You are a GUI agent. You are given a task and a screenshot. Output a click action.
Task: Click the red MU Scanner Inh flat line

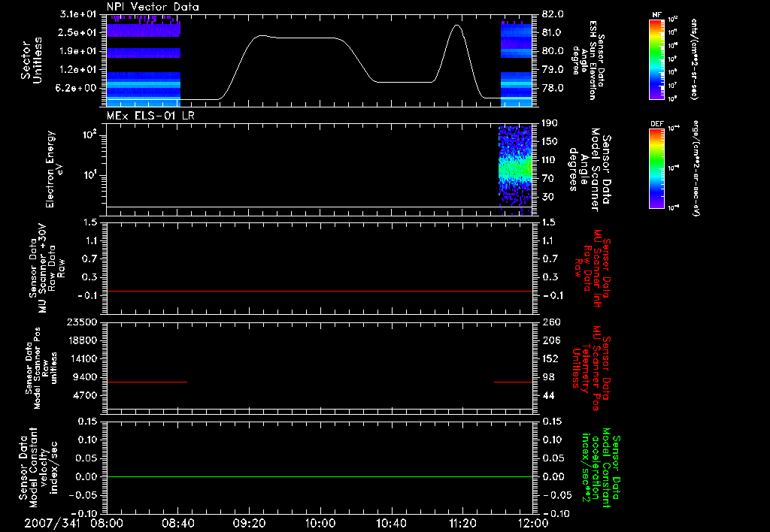click(x=320, y=291)
